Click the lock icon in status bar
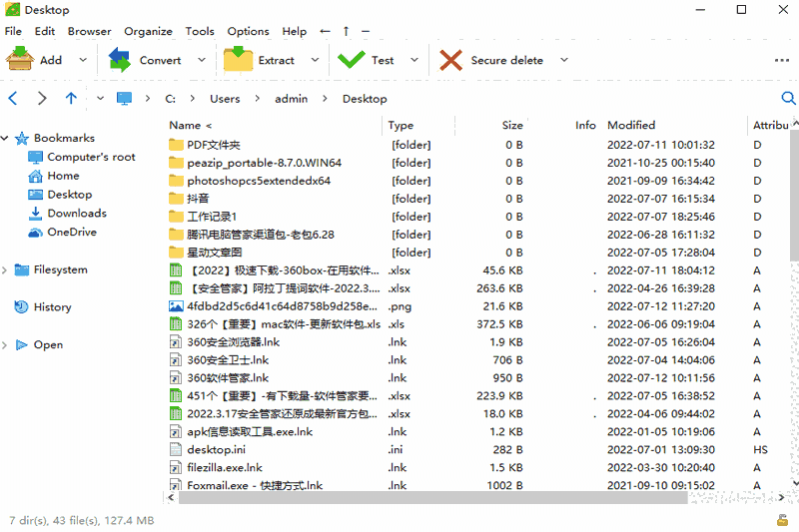799x532 pixels. point(783,520)
